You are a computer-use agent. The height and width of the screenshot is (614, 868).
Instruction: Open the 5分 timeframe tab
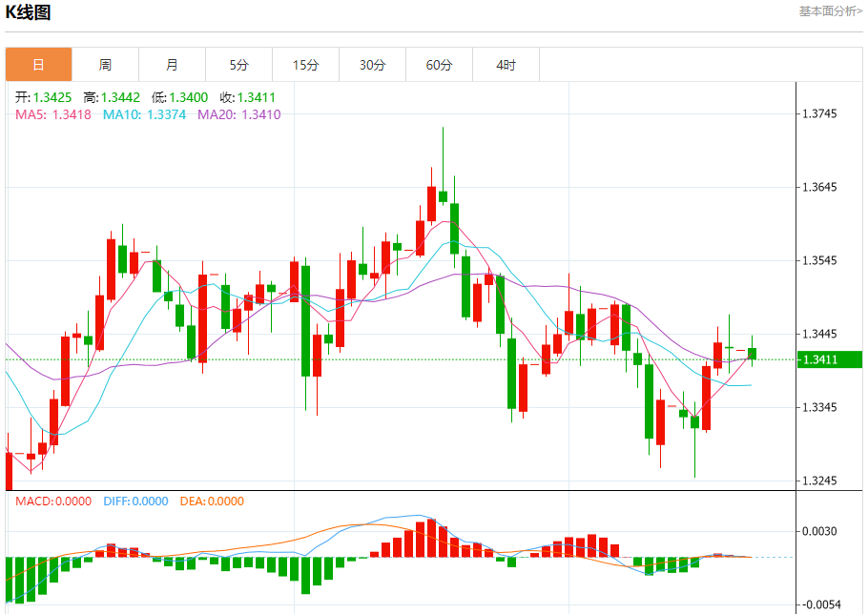(x=239, y=65)
